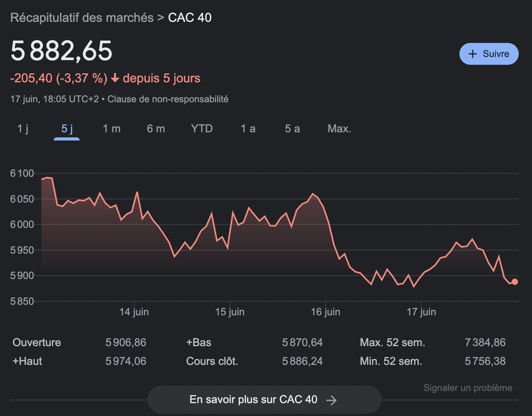Viewport: 532px width, 416px height.
Task: Select the 1 j time range tab
Action: pos(23,128)
